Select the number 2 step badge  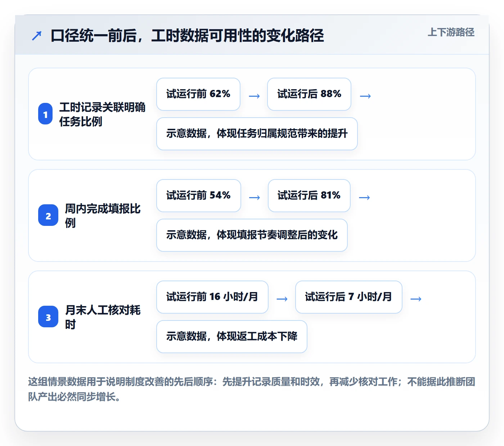pos(48,215)
